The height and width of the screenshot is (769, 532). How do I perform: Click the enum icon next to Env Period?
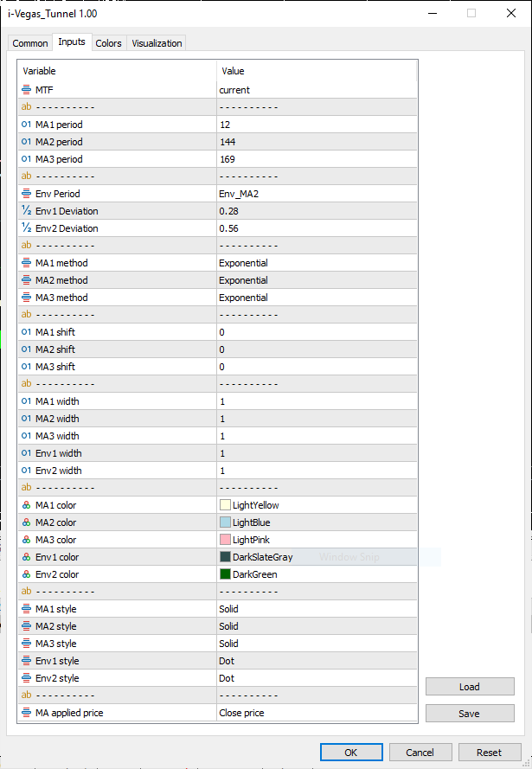coord(26,194)
